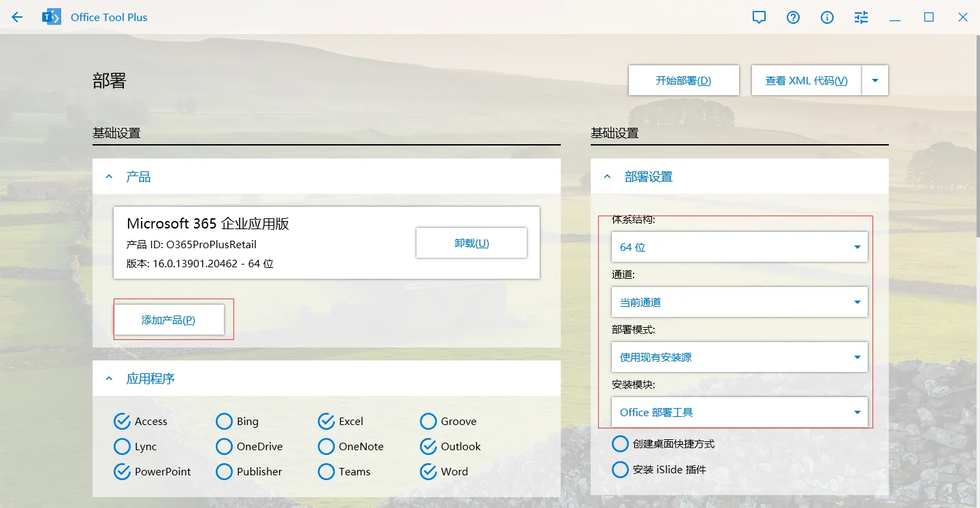Click the 开始部署 button

[x=683, y=80]
